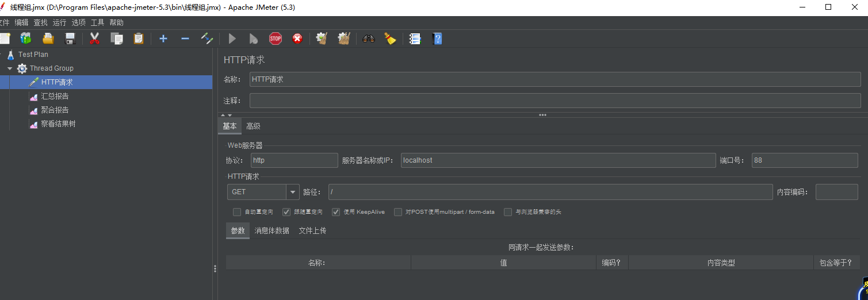The width and height of the screenshot is (868, 300).
Task: Open the 查找 menu
Action: (x=40, y=22)
